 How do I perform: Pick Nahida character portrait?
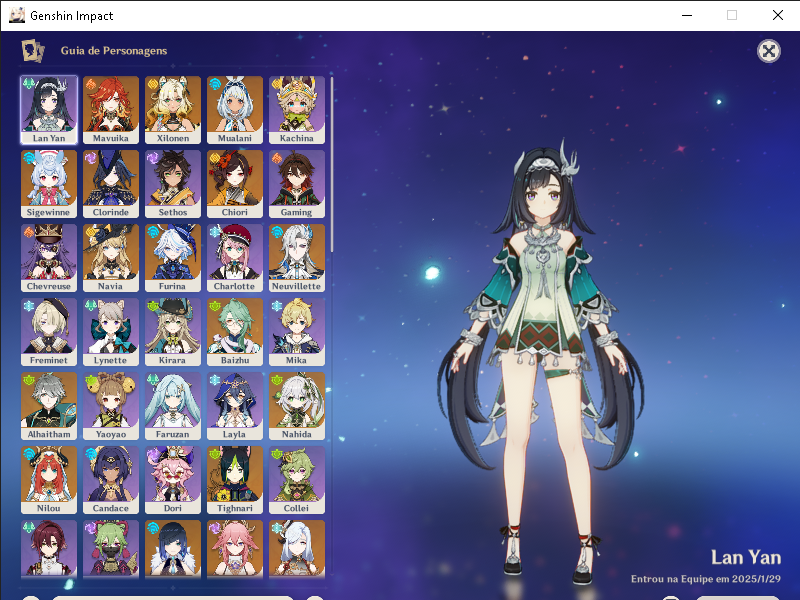pos(297,405)
